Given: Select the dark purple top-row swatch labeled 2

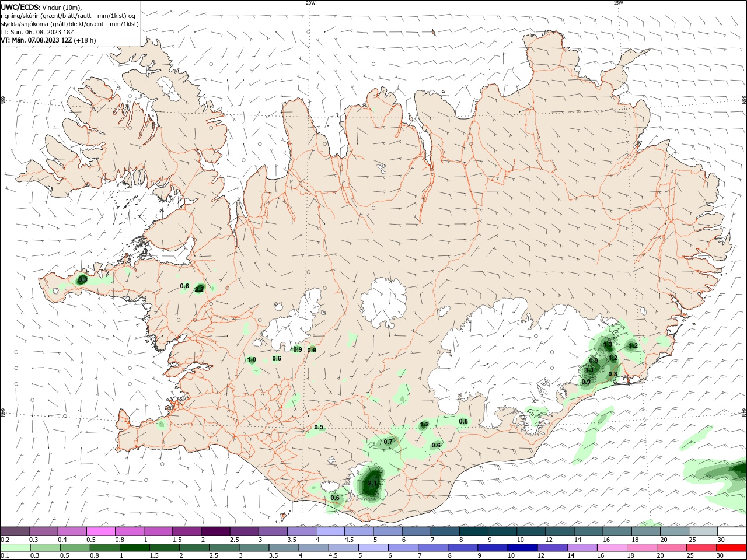Looking at the screenshot, I should coord(216,531).
